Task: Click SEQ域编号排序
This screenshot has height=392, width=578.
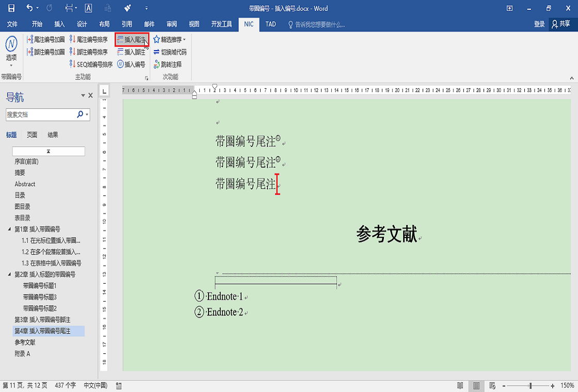Action: point(91,64)
